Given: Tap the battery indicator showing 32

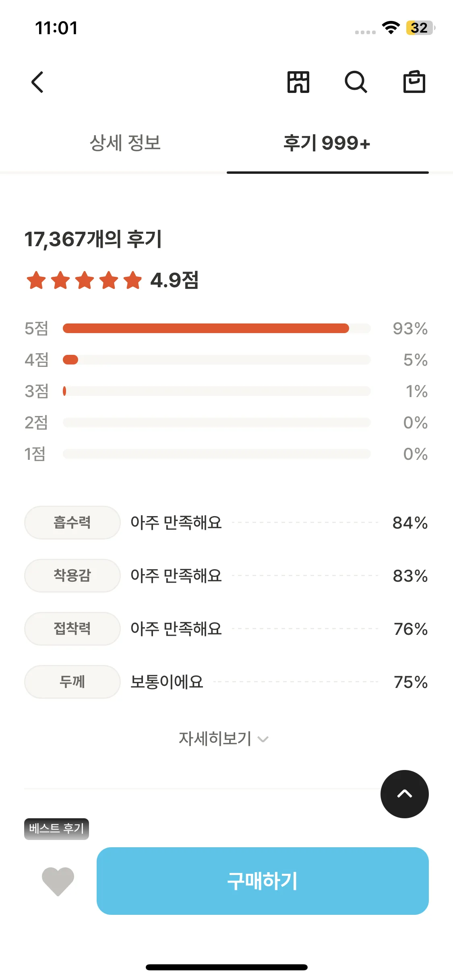Looking at the screenshot, I should [420, 28].
